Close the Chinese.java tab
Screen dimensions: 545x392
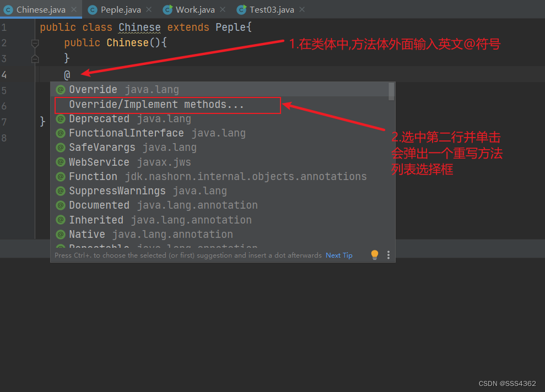(x=76, y=9)
